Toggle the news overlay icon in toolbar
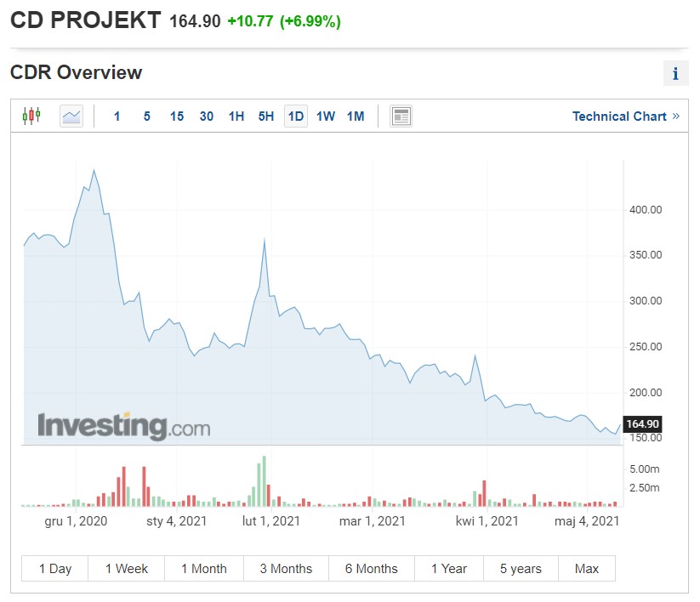The width and height of the screenshot is (700, 602). click(x=401, y=116)
